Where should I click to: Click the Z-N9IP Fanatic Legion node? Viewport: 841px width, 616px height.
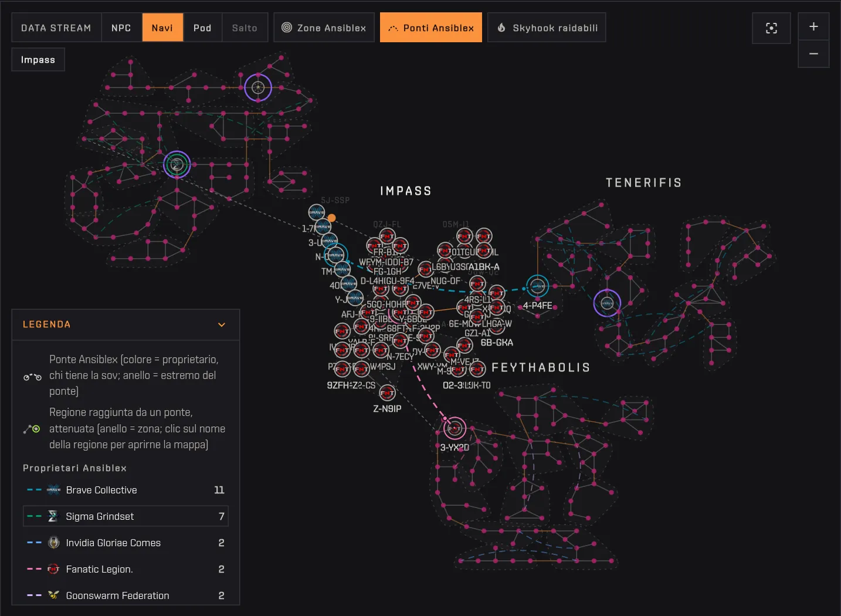[x=387, y=393]
